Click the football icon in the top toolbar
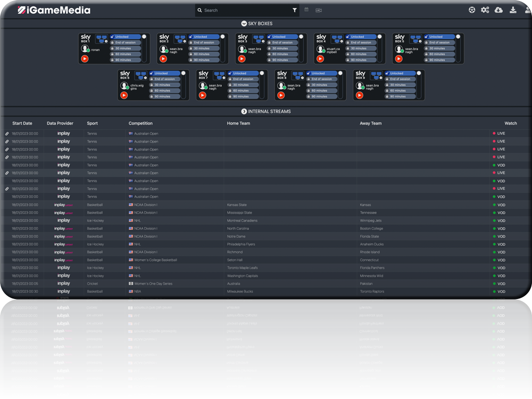Screen dimensions: 532x399 (472, 10)
